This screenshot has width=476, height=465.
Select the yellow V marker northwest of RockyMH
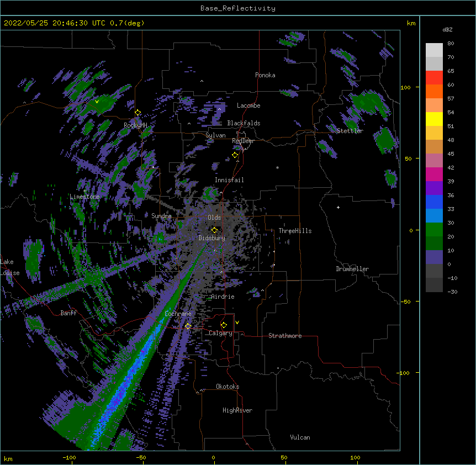pos(97,102)
